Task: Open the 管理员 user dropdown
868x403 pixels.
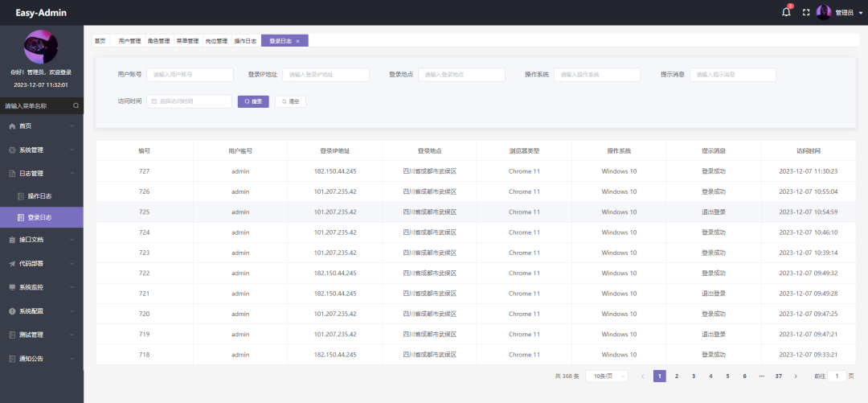Action: [x=849, y=12]
